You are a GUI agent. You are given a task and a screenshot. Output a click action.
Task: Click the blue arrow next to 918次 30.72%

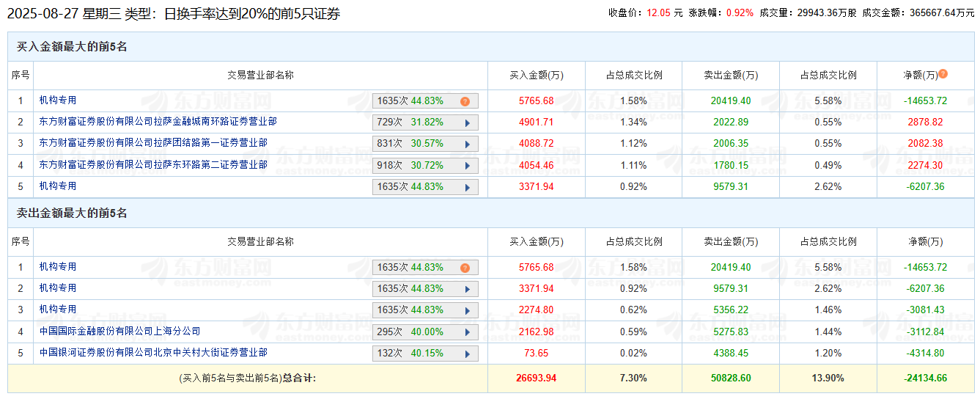[466, 166]
